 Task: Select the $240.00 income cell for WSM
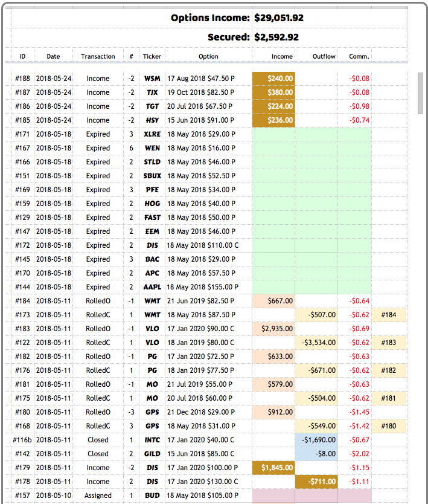click(273, 79)
